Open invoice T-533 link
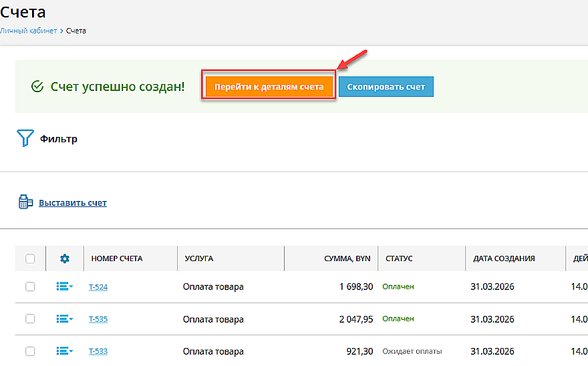This screenshot has width=588, height=366. (98, 351)
